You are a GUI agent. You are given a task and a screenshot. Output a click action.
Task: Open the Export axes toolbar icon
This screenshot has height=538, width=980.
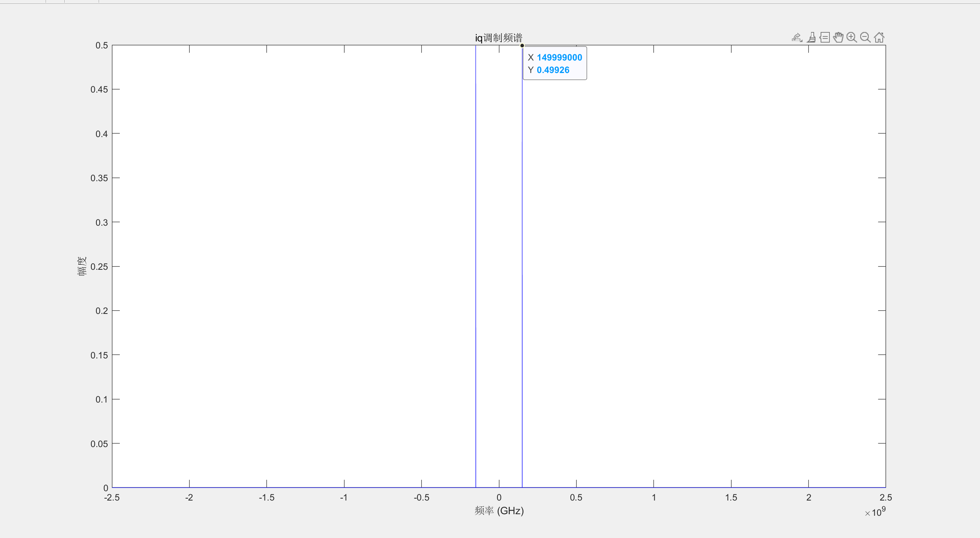pos(797,37)
